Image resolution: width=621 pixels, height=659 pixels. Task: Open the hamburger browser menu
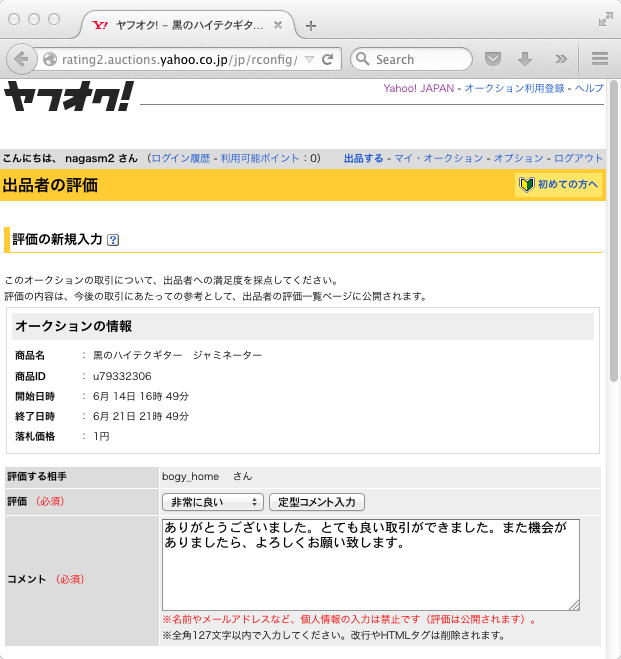point(600,58)
